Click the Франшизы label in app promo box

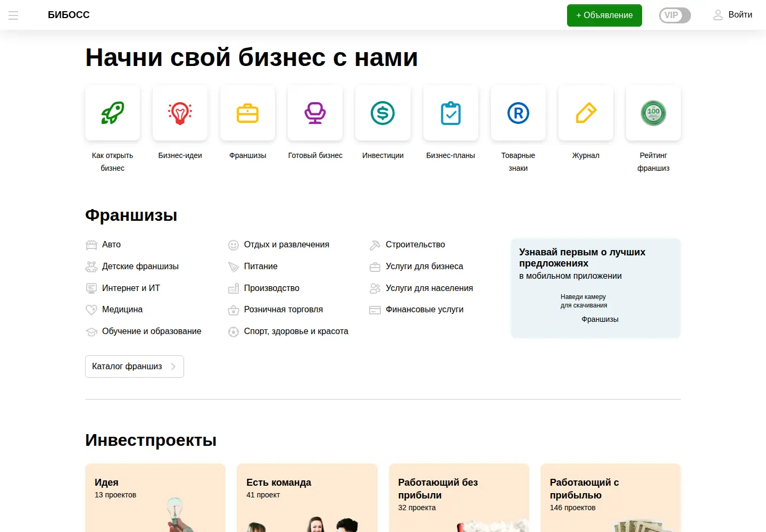pos(600,319)
